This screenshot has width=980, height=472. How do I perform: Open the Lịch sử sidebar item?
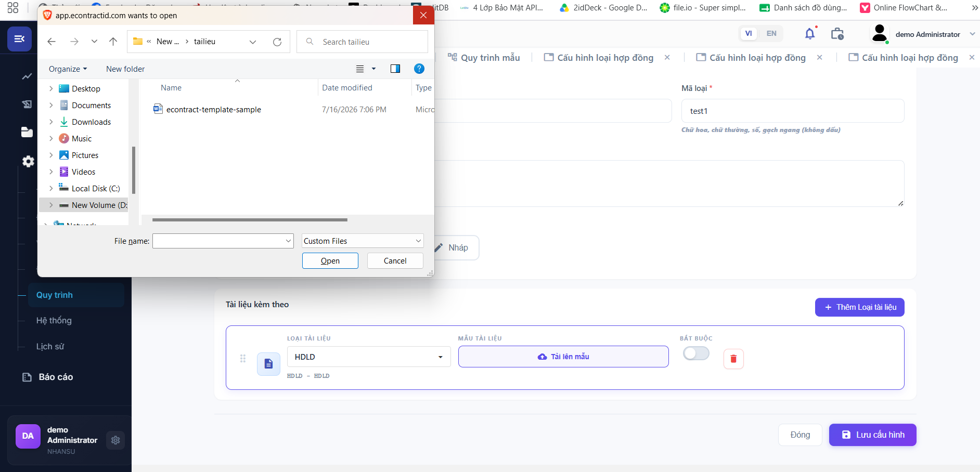[50, 347]
